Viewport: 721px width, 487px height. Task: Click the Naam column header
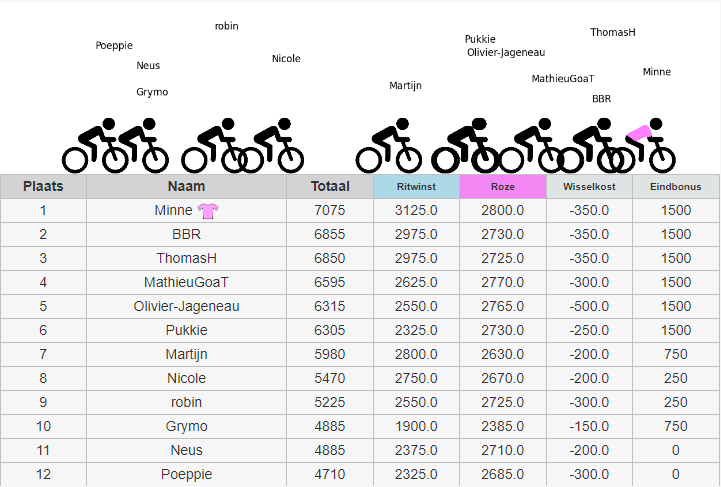[186, 186]
